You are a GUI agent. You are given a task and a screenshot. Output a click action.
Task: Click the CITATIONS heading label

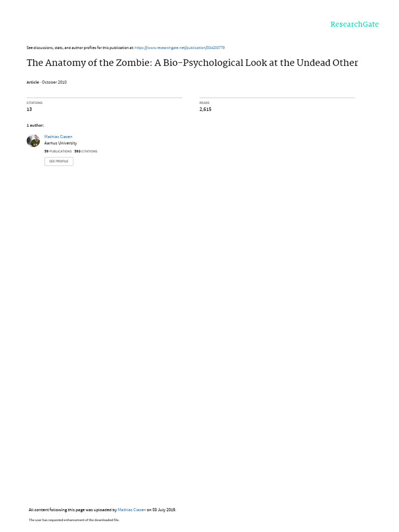click(x=35, y=103)
